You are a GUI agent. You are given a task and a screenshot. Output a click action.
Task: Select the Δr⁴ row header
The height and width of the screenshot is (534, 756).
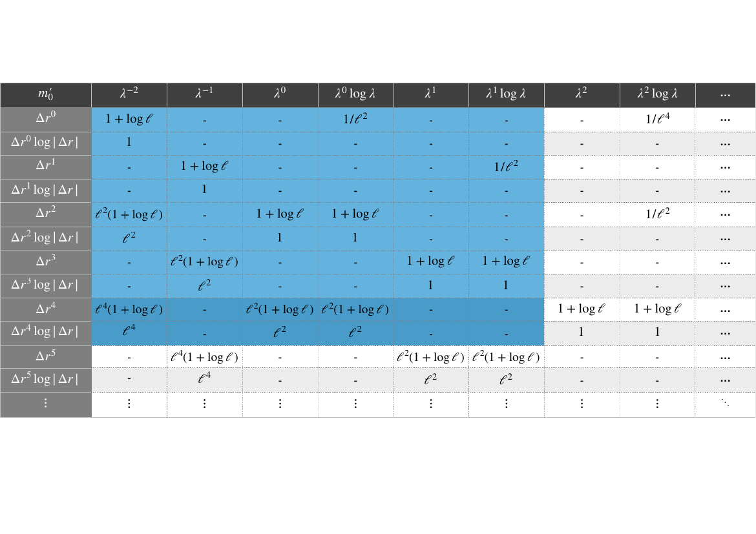pyautogui.click(x=46, y=309)
